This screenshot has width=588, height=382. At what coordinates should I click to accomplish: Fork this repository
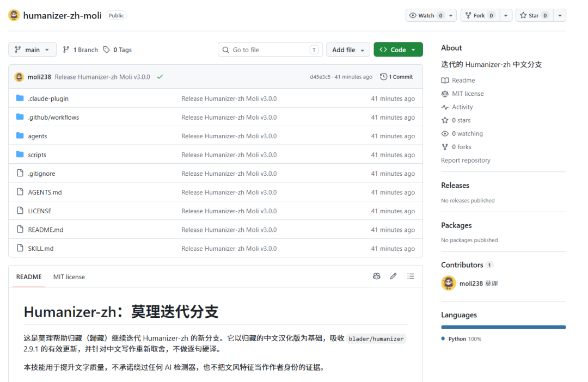click(480, 15)
